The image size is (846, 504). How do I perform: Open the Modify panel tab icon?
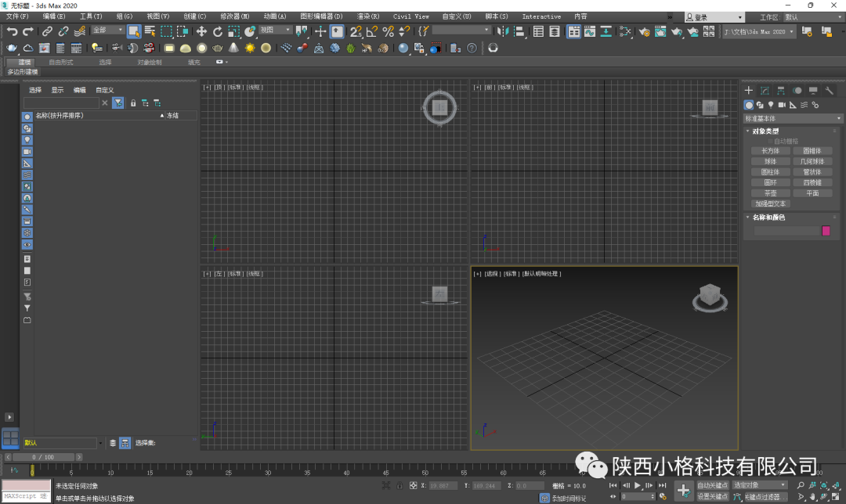coord(764,91)
